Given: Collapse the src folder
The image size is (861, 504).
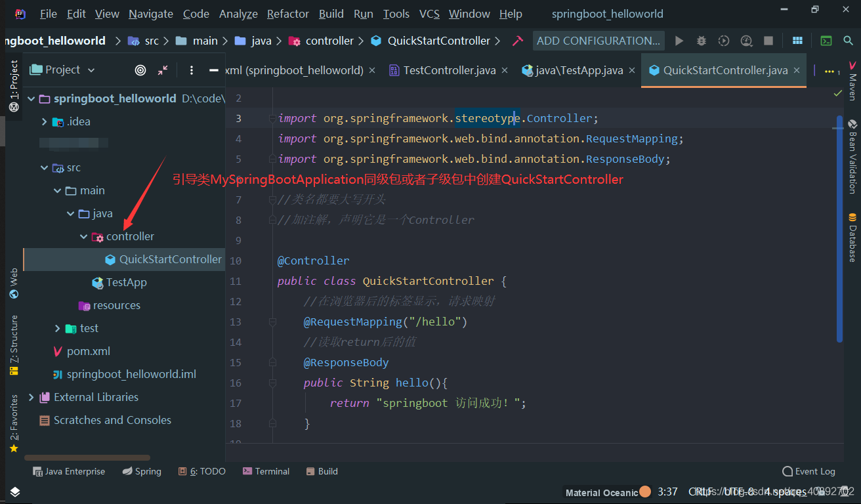Looking at the screenshot, I should click(x=45, y=168).
